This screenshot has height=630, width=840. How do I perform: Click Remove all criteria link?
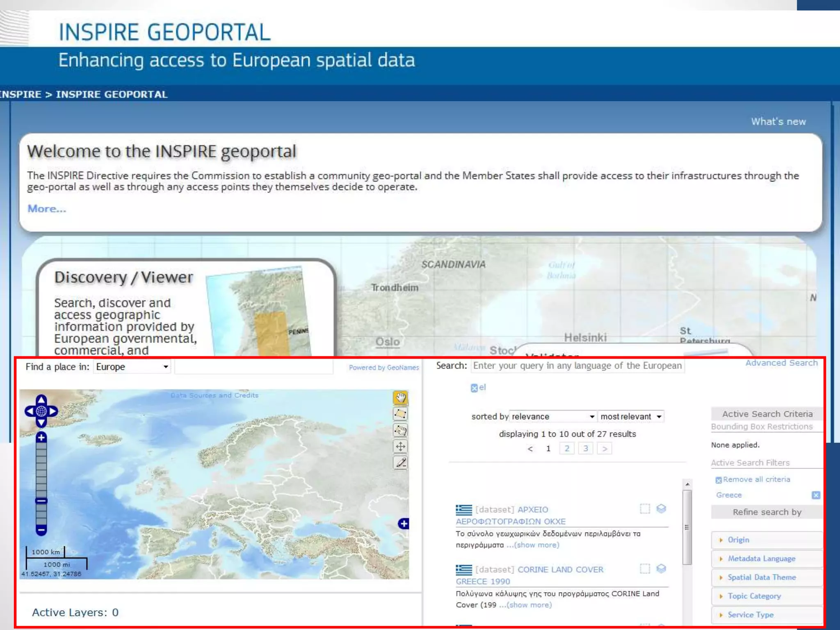tap(756, 479)
